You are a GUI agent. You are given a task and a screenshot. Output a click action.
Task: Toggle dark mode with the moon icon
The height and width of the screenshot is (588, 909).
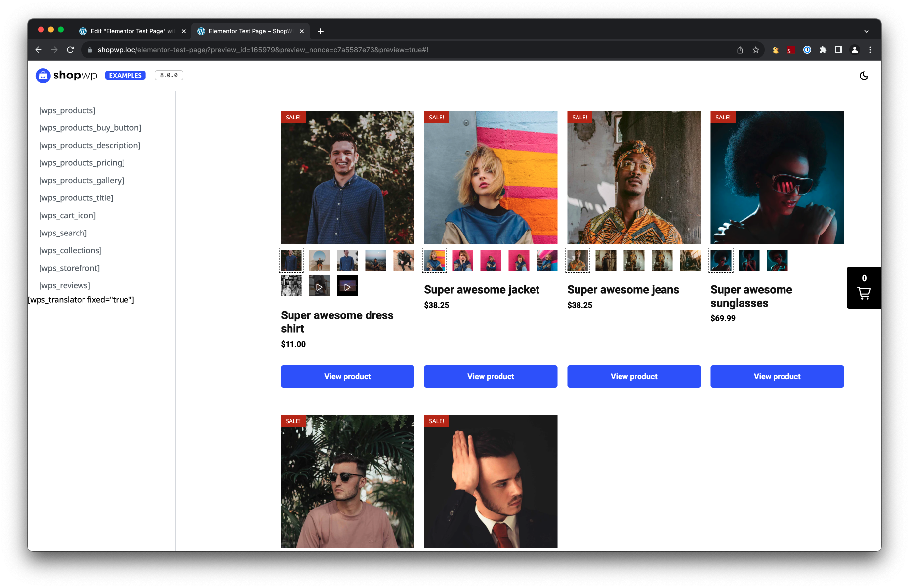864,76
